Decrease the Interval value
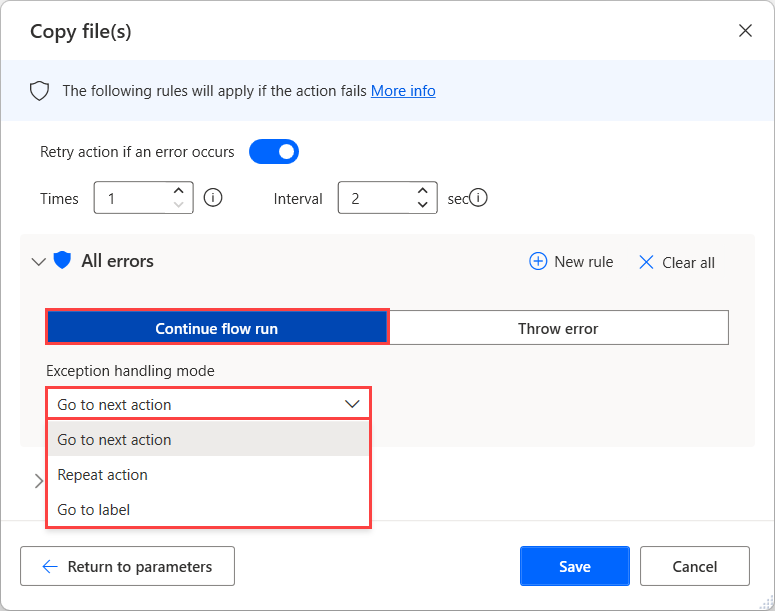775x611 pixels. pyautogui.click(x=422, y=205)
